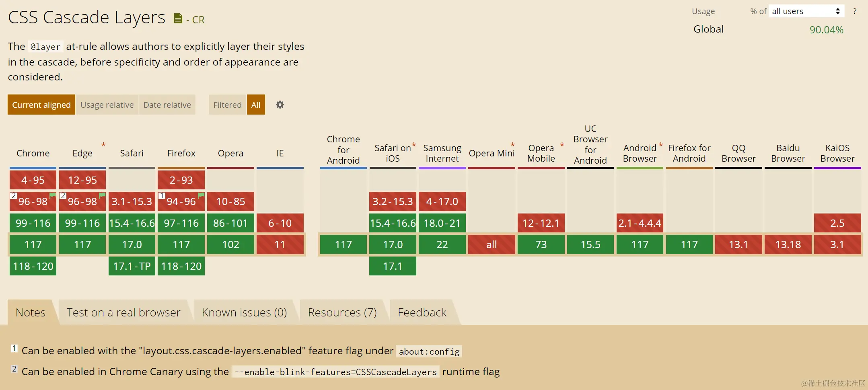Screen dimensions: 868x390
Task: Click the asterisk next to the Edge header
Action: click(x=103, y=145)
